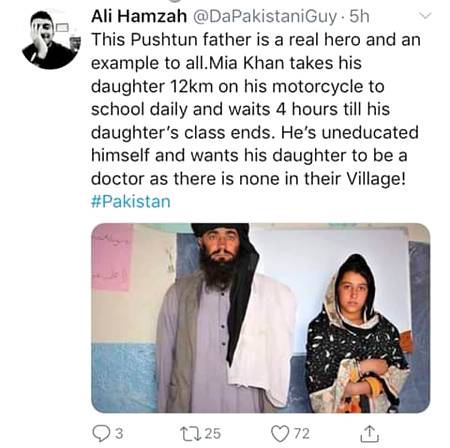Open the tweet by clicking its body text
This screenshot has height=448, width=450.
click(x=255, y=109)
